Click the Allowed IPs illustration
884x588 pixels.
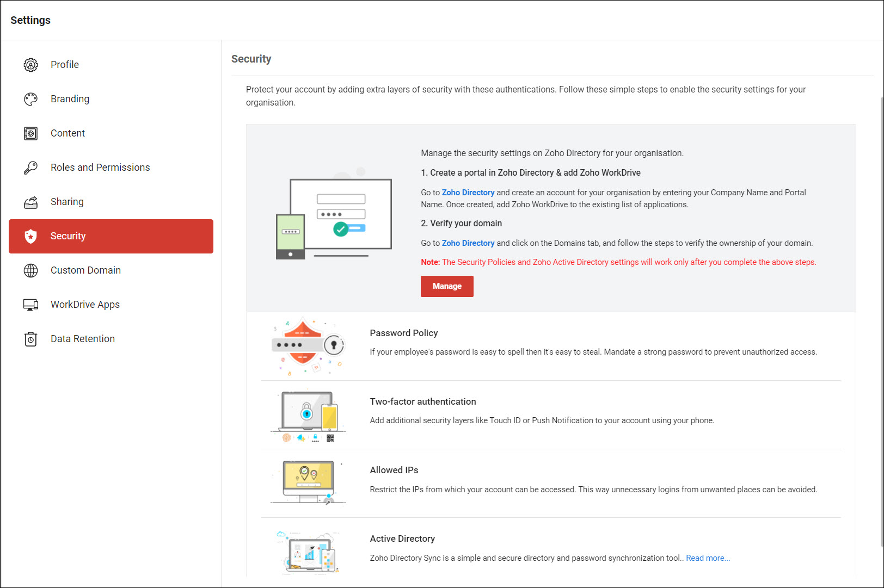[309, 483]
